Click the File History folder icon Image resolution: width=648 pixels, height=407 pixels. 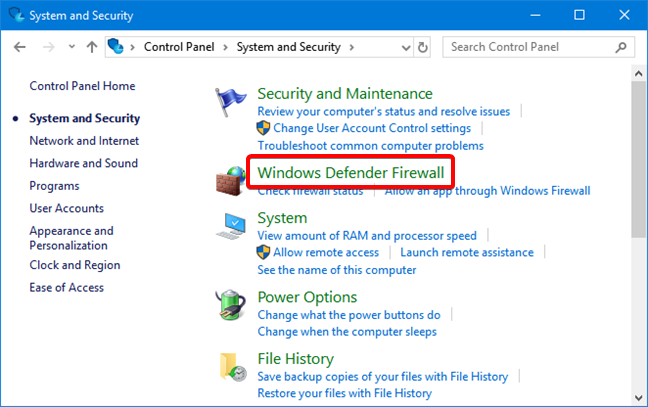(233, 367)
